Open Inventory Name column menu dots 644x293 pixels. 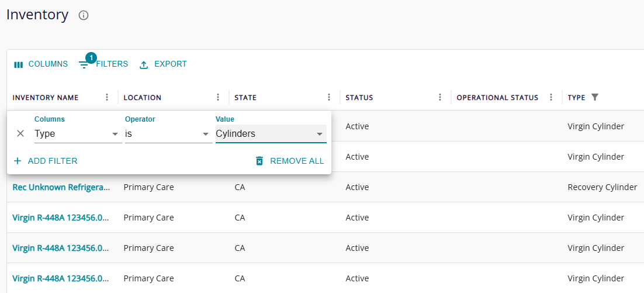(107, 98)
